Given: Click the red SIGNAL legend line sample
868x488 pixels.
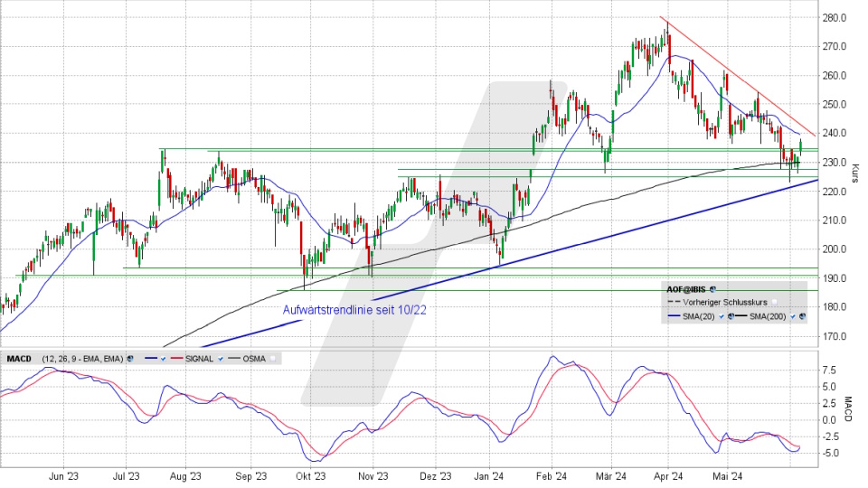Looking at the screenshot, I should point(176,359).
